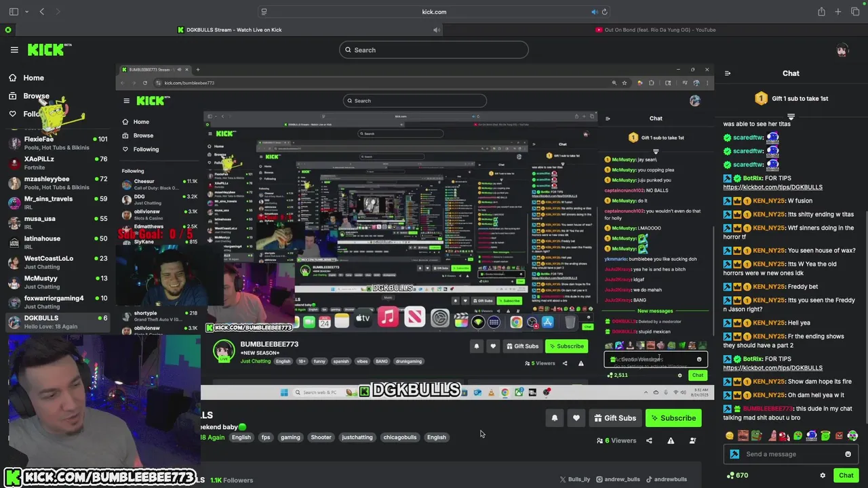Viewport: 868px width, 488px height.
Task: Open the musa_usa channel
Action: click(x=58, y=222)
